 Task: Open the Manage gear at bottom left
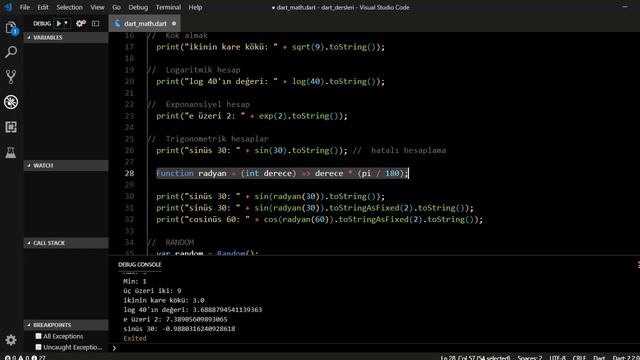tap(11, 340)
